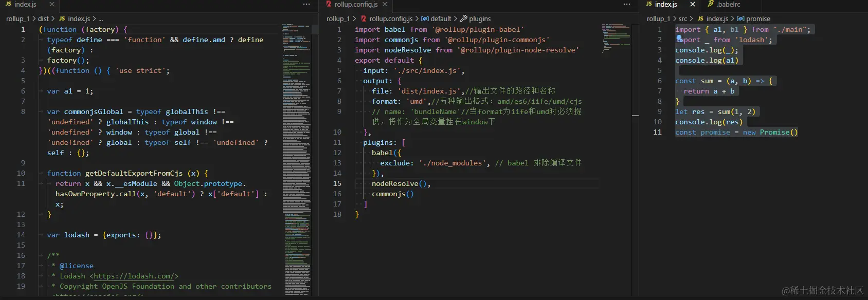Click JS icon on right group's index.js tab

click(x=649, y=4)
